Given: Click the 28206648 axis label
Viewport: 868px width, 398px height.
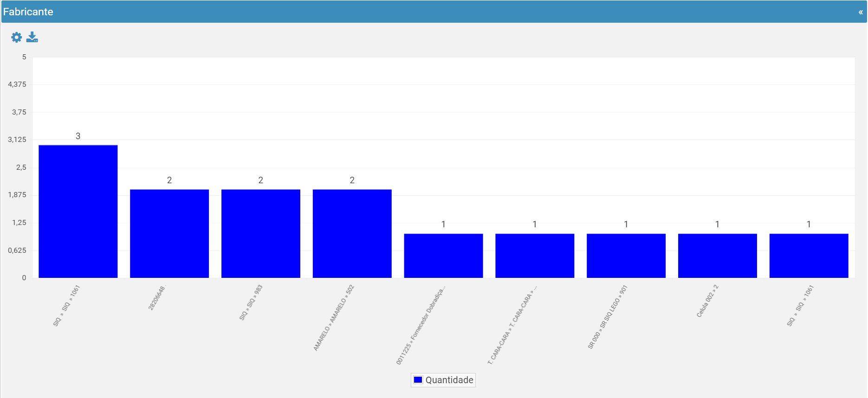Looking at the screenshot, I should [x=157, y=298].
